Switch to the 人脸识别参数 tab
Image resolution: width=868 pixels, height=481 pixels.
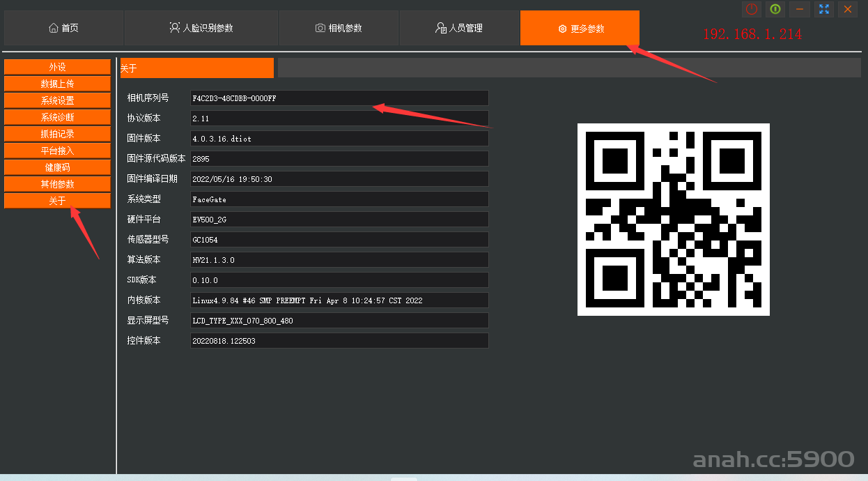[201, 28]
